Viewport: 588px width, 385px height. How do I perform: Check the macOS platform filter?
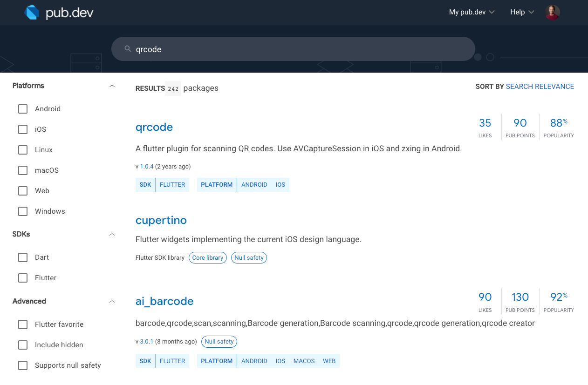coord(22,170)
